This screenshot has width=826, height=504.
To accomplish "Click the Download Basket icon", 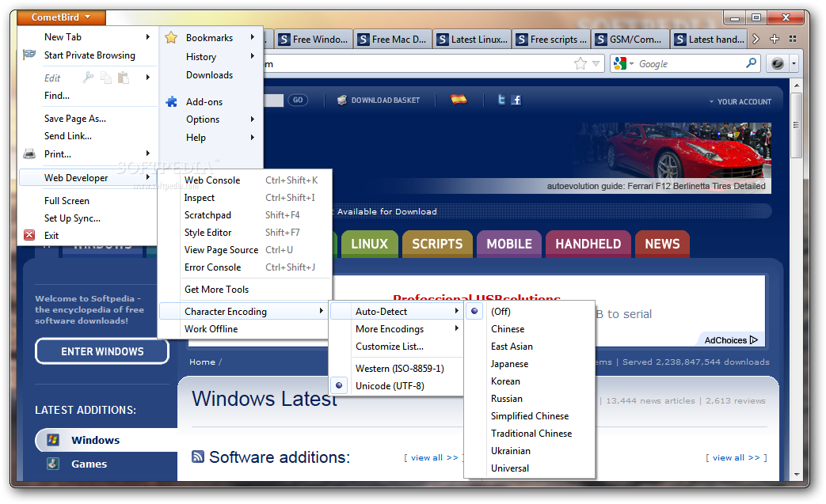I will (x=342, y=100).
